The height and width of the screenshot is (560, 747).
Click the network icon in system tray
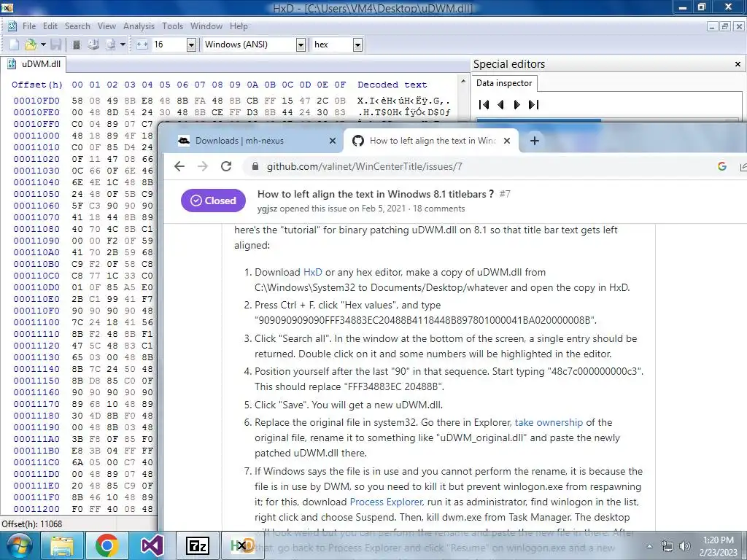667,546
